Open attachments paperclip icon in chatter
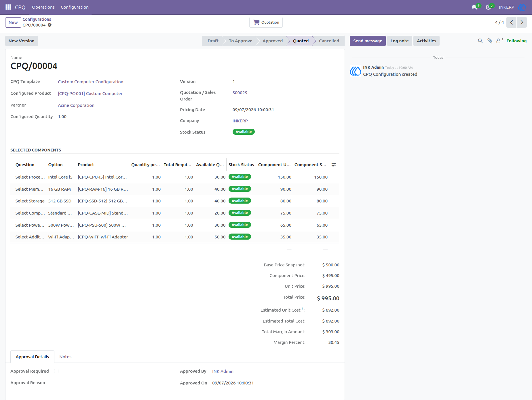Viewport: 532px width, 400px height. click(x=490, y=41)
